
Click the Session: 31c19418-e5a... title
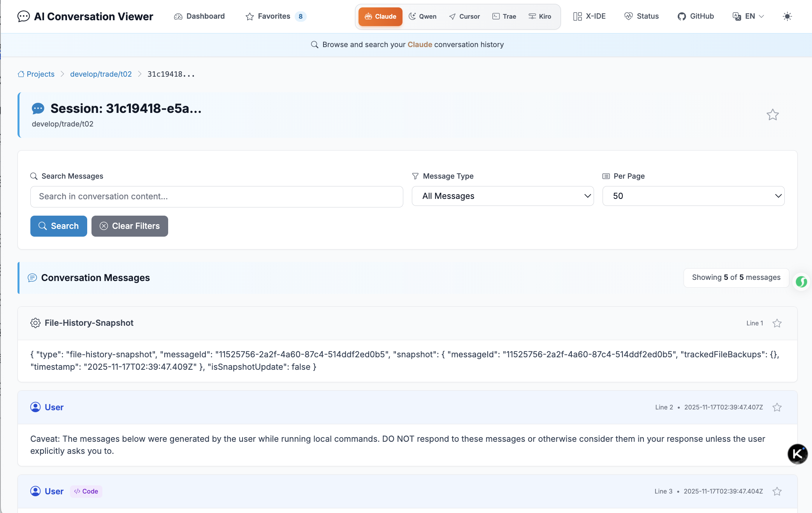coord(126,109)
